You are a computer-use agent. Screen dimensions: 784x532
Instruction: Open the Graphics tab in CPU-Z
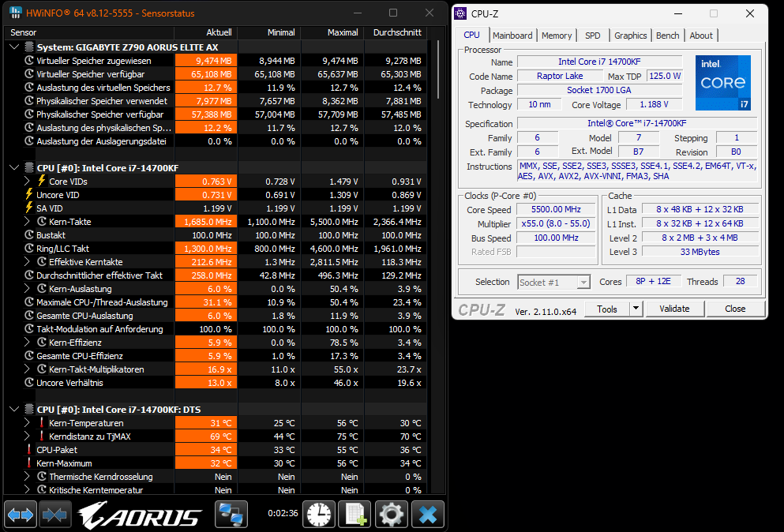(x=631, y=36)
